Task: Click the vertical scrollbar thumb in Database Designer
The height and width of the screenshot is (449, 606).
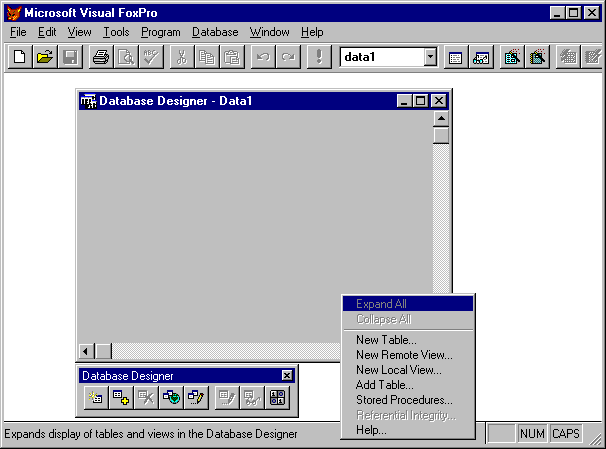Action: point(441,135)
